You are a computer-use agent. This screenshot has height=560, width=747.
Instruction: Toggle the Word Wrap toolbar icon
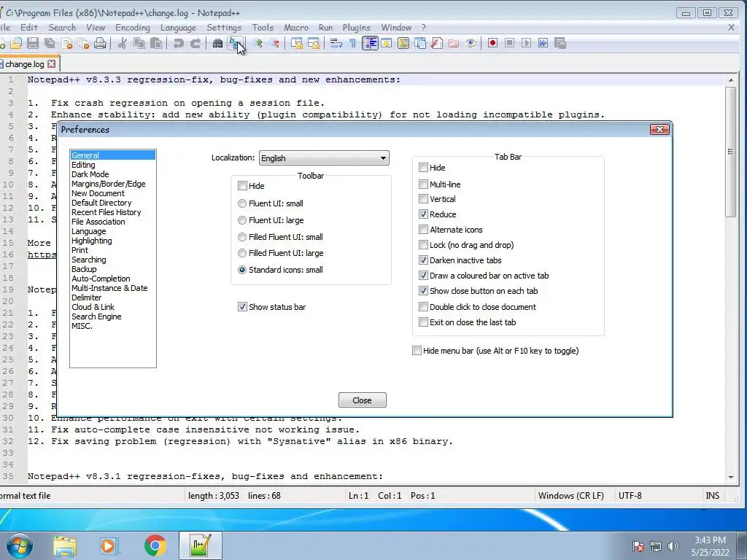tap(336, 43)
